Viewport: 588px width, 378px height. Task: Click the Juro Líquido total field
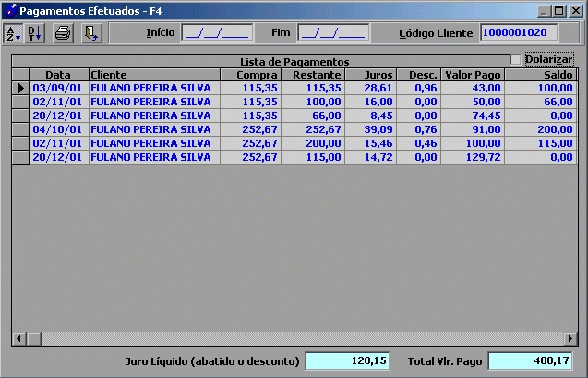348,360
